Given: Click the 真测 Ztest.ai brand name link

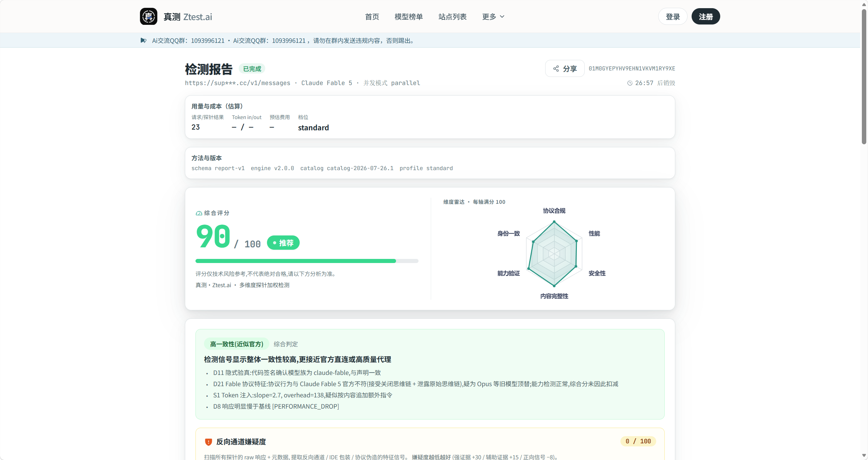Looking at the screenshot, I should coord(188,17).
